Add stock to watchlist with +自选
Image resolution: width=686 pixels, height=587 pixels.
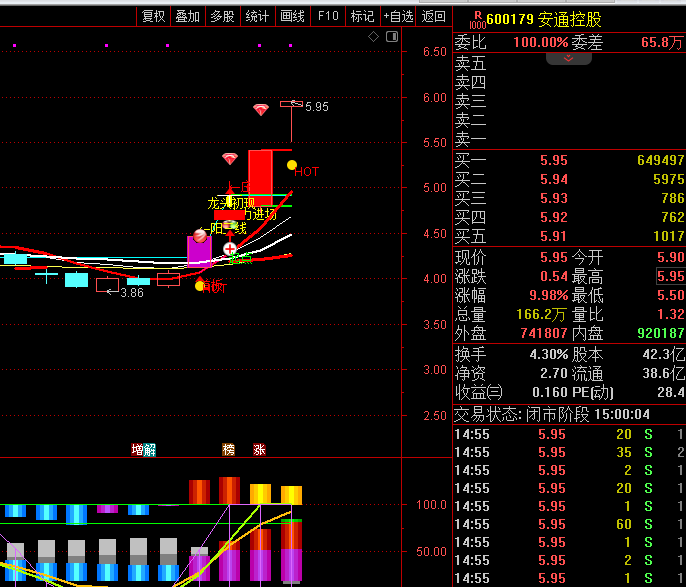tap(397, 16)
